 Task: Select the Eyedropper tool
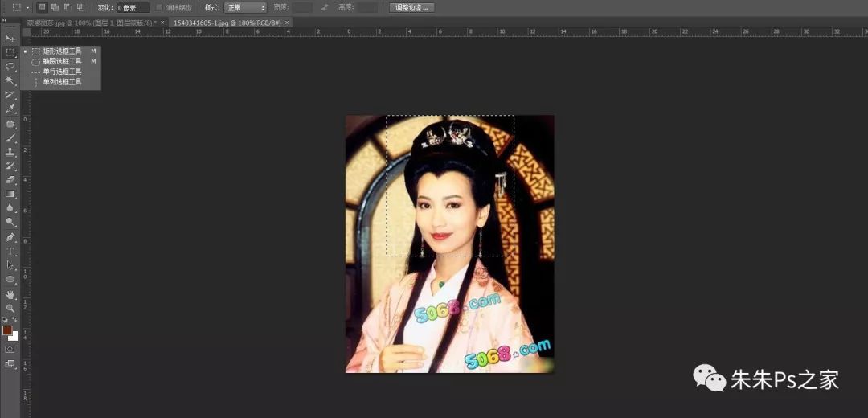(x=10, y=109)
